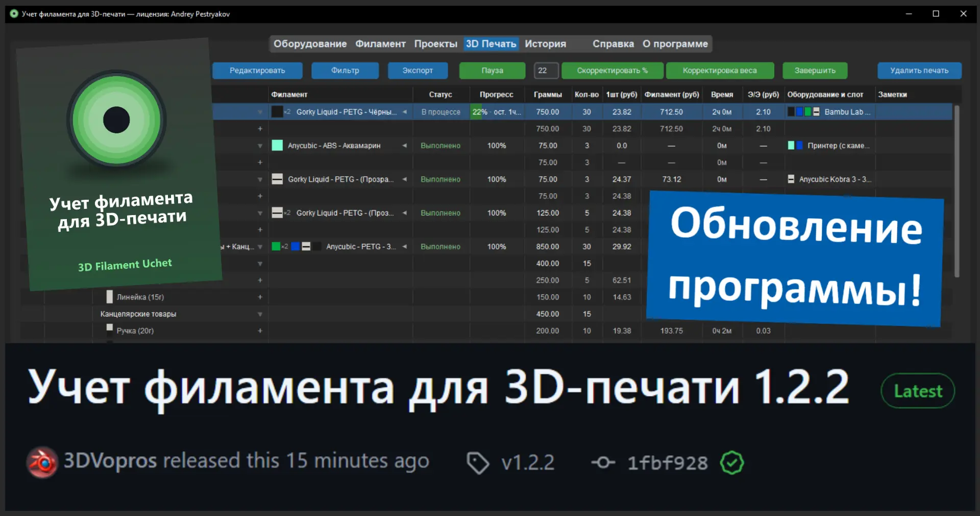Open the О программе menu

coord(675,44)
